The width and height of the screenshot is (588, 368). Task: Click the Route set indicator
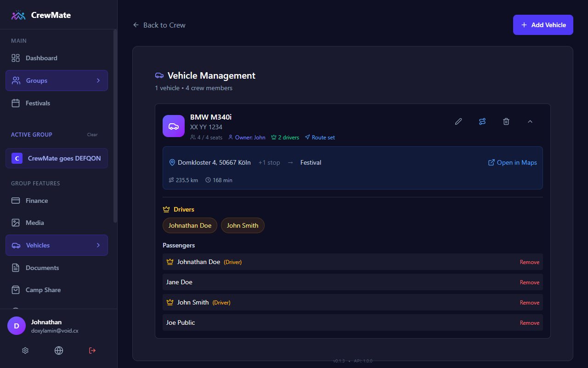point(320,138)
